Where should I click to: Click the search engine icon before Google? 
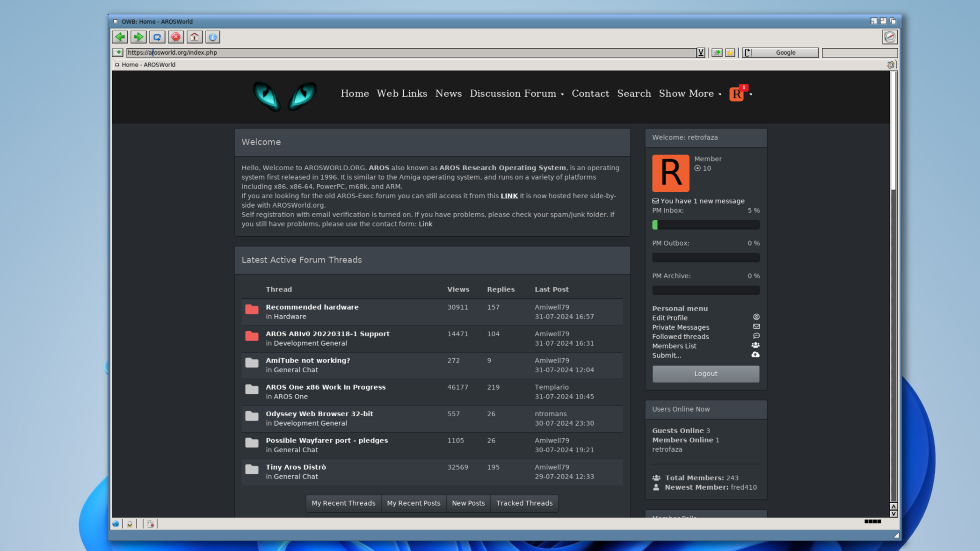point(747,52)
